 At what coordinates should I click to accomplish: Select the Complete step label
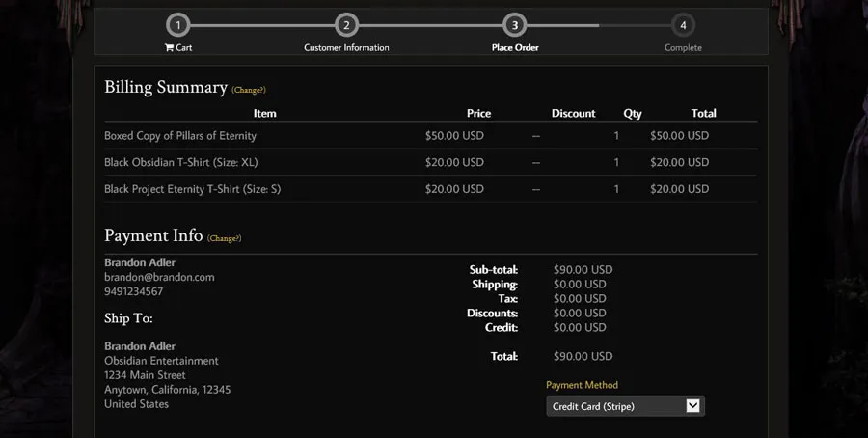(683, 47)
